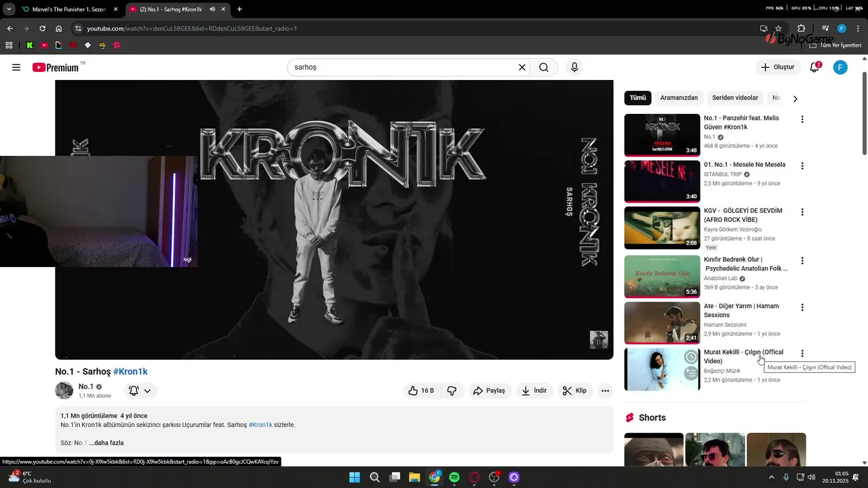Screen dimensions: 868x488
Task: View site information in address bar
Action: 78,28
